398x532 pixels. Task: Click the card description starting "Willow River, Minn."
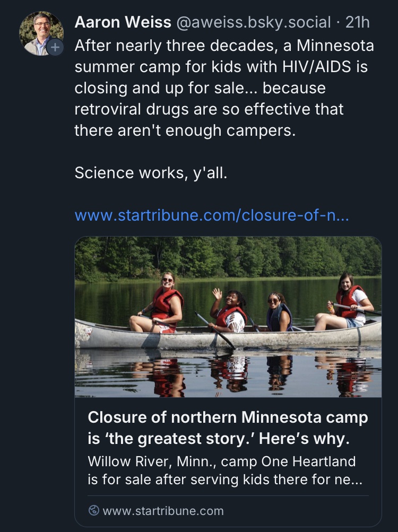click(x=221, y=461)
